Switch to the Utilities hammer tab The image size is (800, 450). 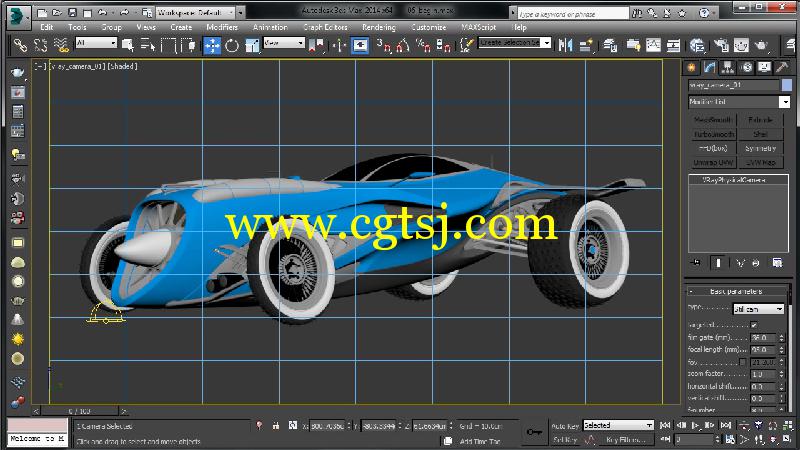[x=782, y=67]
